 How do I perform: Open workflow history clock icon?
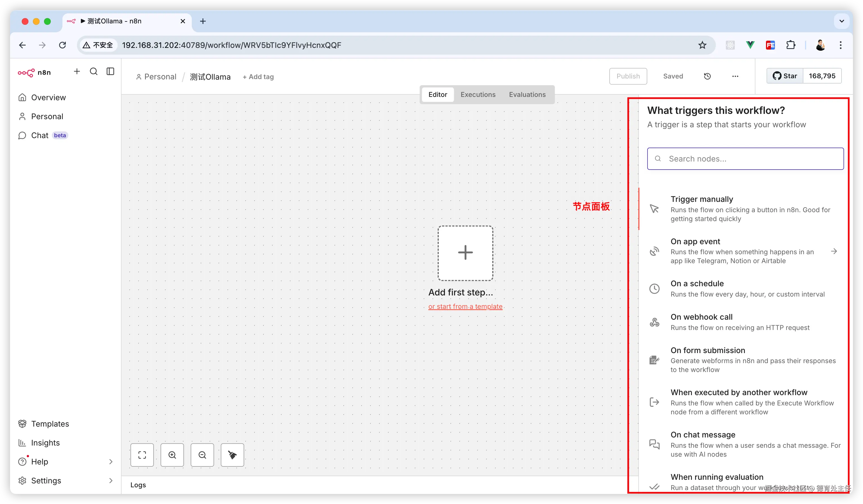pos(707,76)
